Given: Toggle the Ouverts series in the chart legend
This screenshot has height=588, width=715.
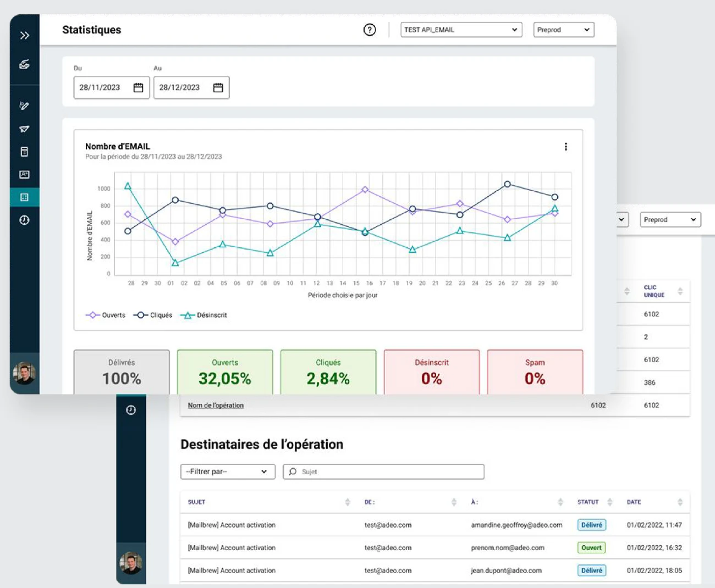Looking at the screenshot, I should [x=106, y=315].
